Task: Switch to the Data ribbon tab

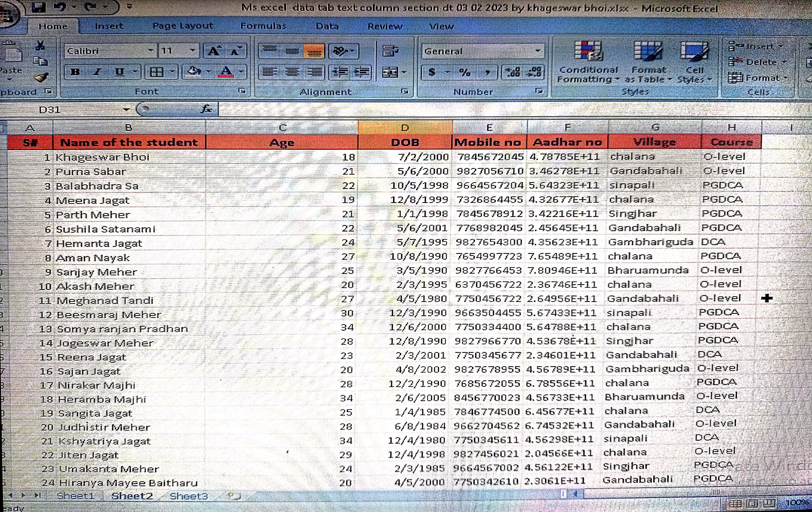Action: [x=327, y=26]
